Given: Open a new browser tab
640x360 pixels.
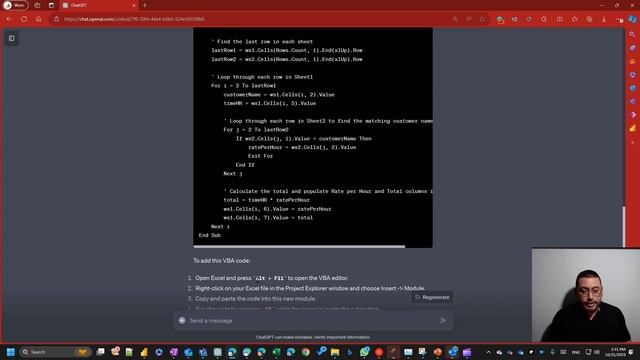Looking at the screenshot, I should (x=145, y=5).
